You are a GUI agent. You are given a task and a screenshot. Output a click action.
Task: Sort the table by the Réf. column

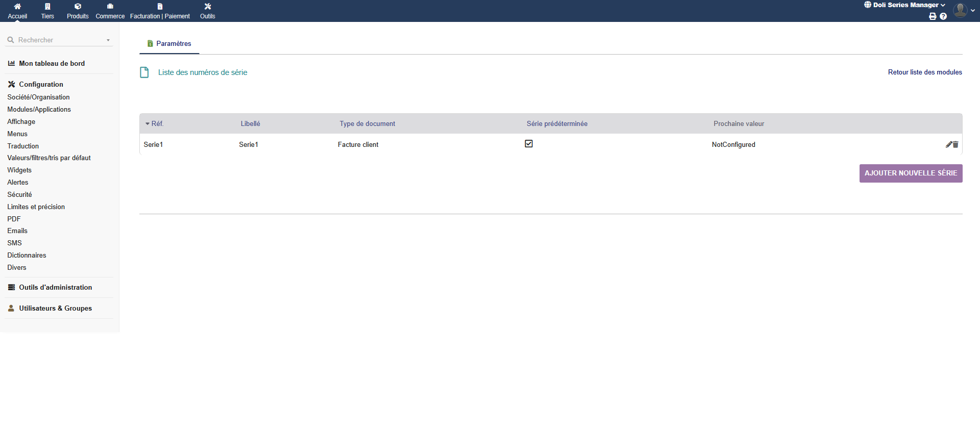(x=157, y=124)
